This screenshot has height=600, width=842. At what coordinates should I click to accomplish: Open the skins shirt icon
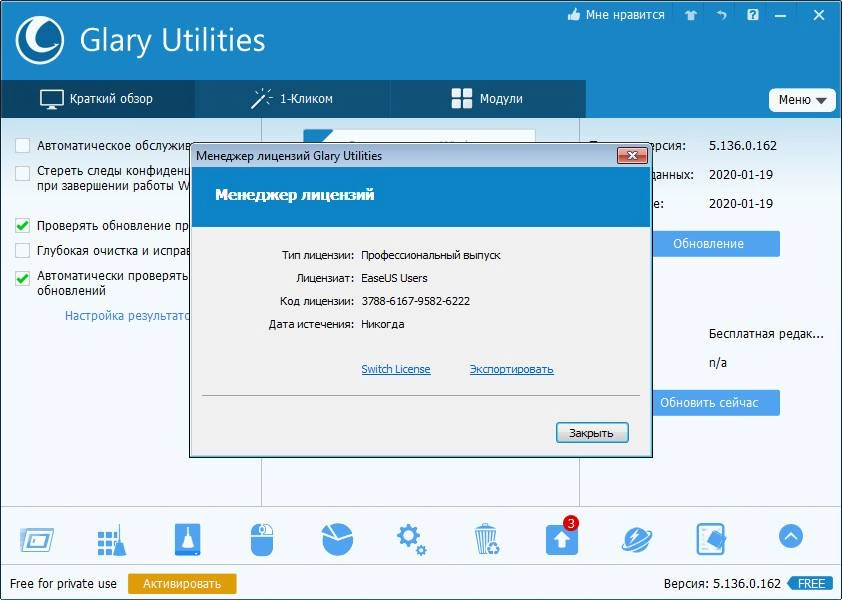click(x=691, y=15)
